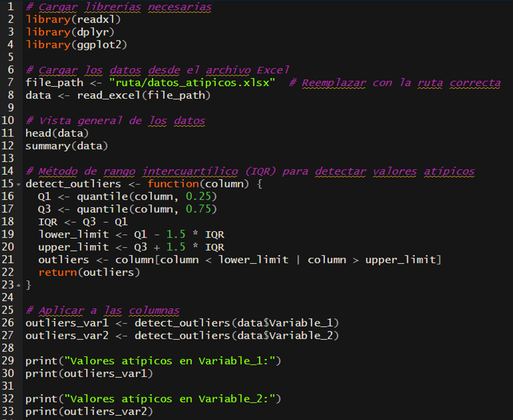The image size is (513, 420).
Task: Place cursor on IQR <- Q3 - Q1 line
Action: [x=83, y=222]
